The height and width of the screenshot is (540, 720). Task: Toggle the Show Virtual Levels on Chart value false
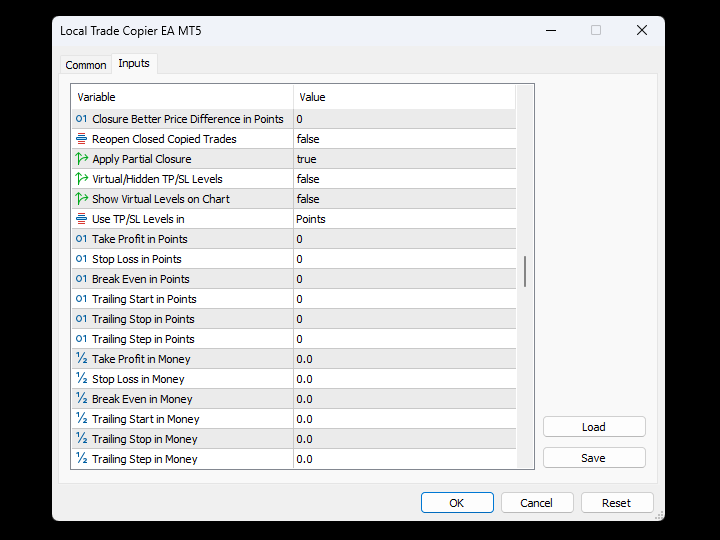click(405, 199)
